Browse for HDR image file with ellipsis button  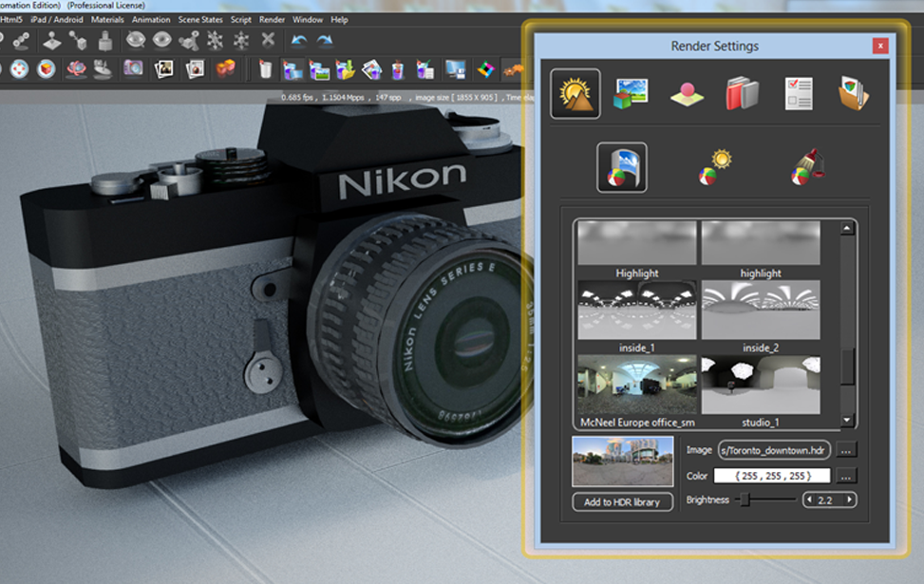(847, 449)
